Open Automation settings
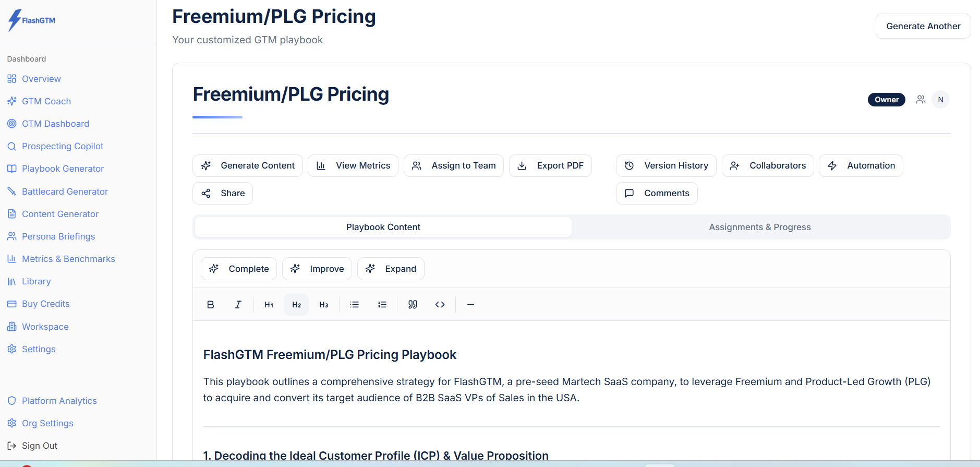This screenshot has height=467, width=980. coord(861,165)
